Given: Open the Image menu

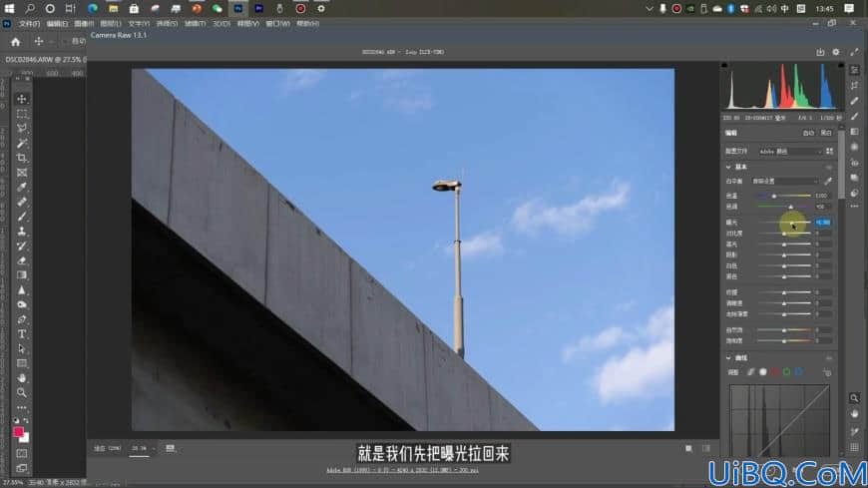Looking at the screenshot, I should point(84,24).
